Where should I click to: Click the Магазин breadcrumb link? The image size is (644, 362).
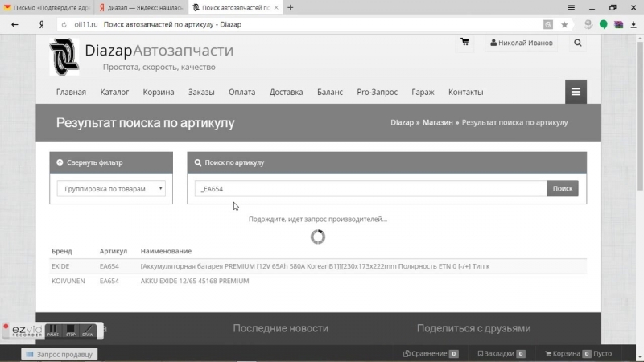pos(438,122)
